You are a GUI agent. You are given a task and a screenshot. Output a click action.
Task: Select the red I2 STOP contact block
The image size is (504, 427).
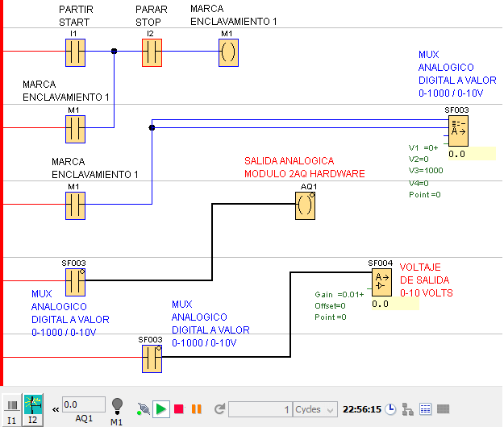[x=152, y=52]
